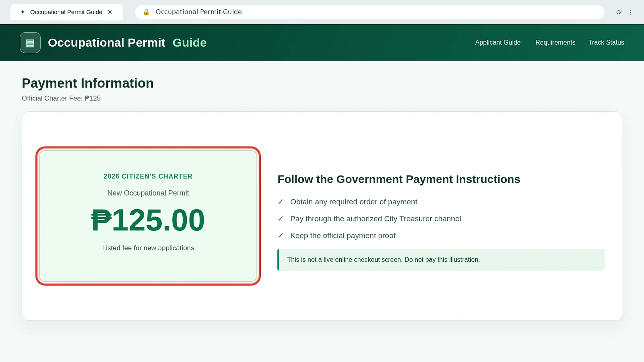Click 'Listed fee for new applications' caption
Image resolution: width=644 pixels, height=362 pixels.
148,248
